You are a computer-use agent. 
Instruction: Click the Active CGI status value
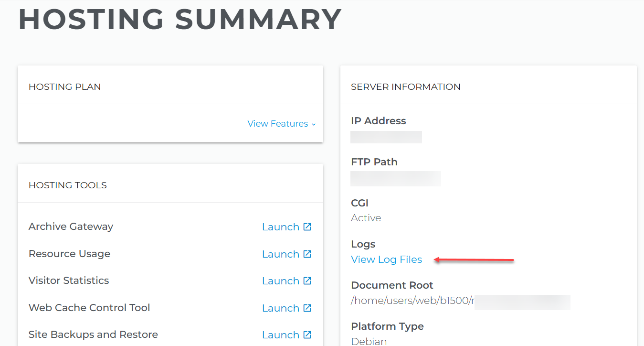pyautogui.click(x=366, y=218)
